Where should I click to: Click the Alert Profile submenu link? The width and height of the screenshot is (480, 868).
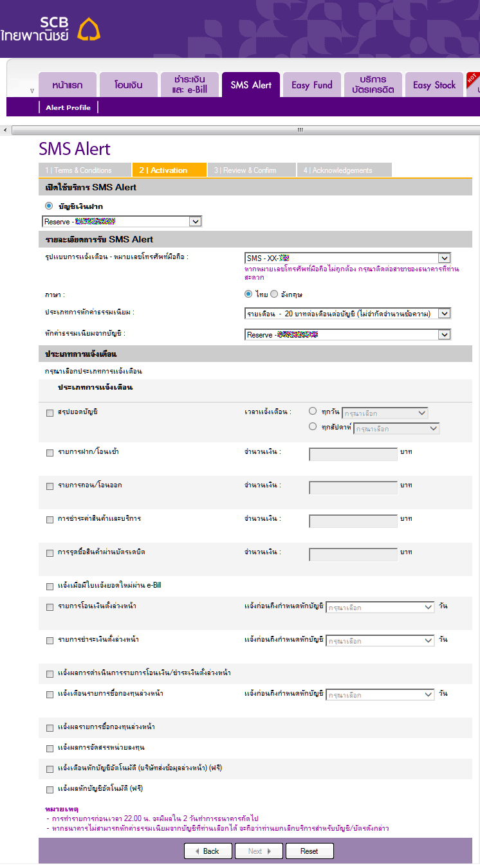tap(68, 107)
